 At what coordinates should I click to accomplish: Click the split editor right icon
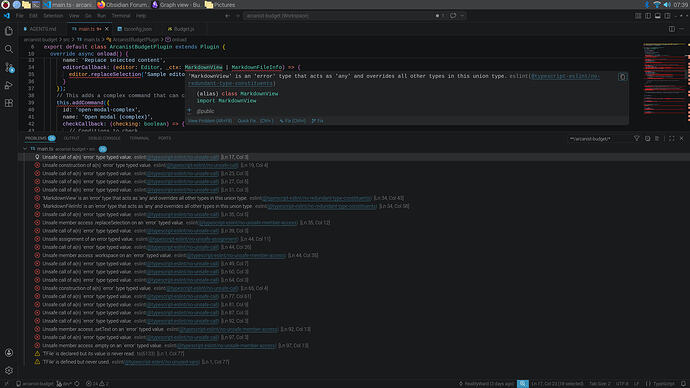(x=672, y=29)
